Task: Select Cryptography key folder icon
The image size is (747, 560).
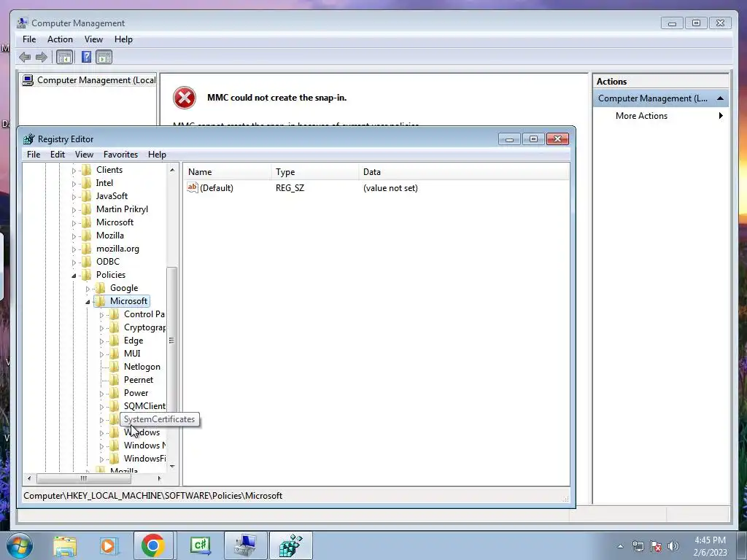Action: 114,327
